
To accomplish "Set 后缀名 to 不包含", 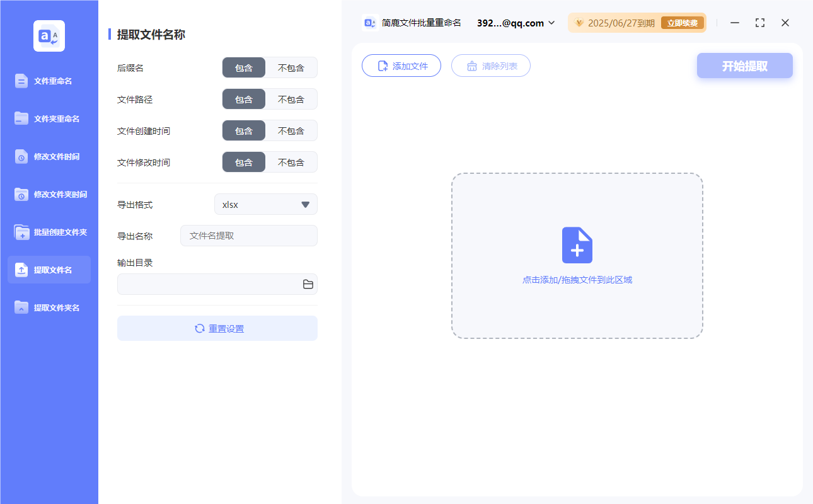I will click(292, 67).
